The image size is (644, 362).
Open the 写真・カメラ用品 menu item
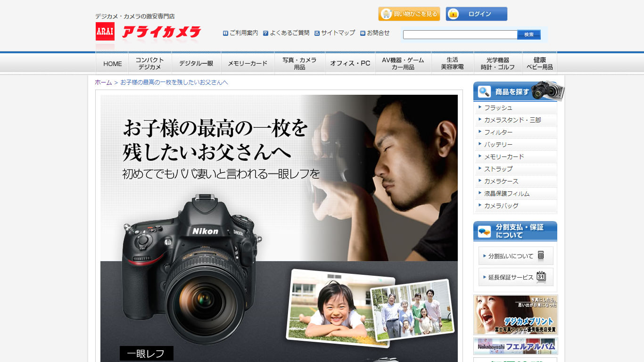click(300, 63)
